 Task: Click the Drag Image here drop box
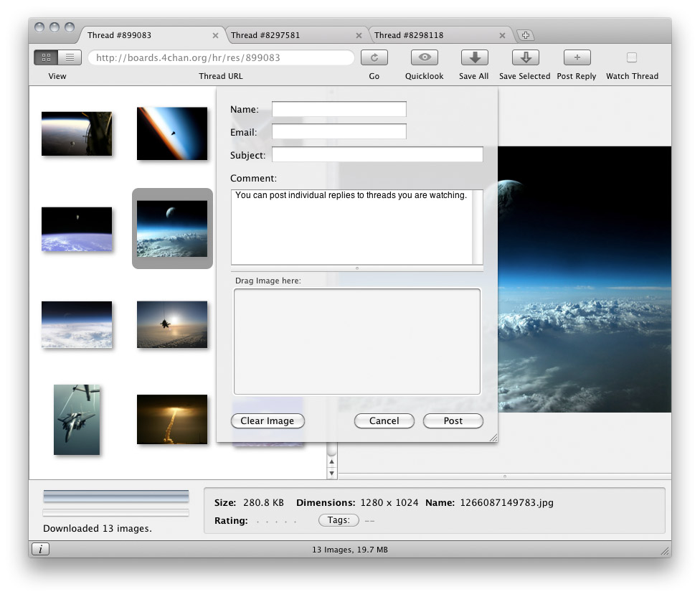coord(356,342)
